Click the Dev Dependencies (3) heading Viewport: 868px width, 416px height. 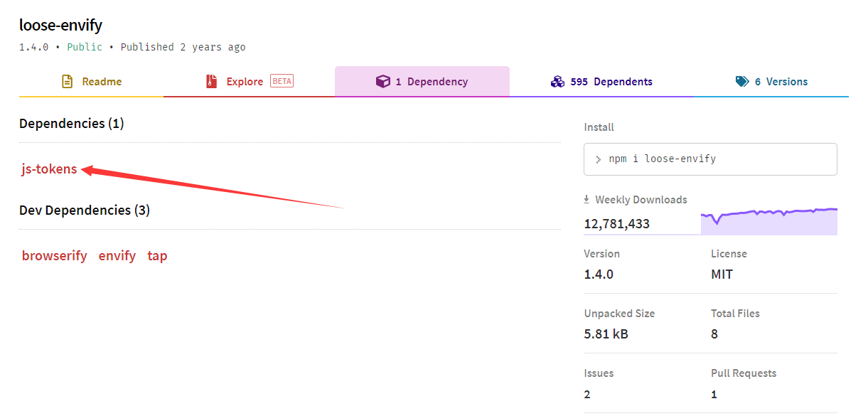[85, 210]
